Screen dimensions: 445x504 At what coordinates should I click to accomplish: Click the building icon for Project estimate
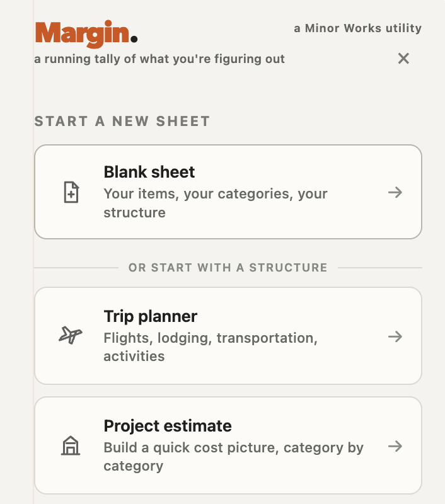coord(71,445)
